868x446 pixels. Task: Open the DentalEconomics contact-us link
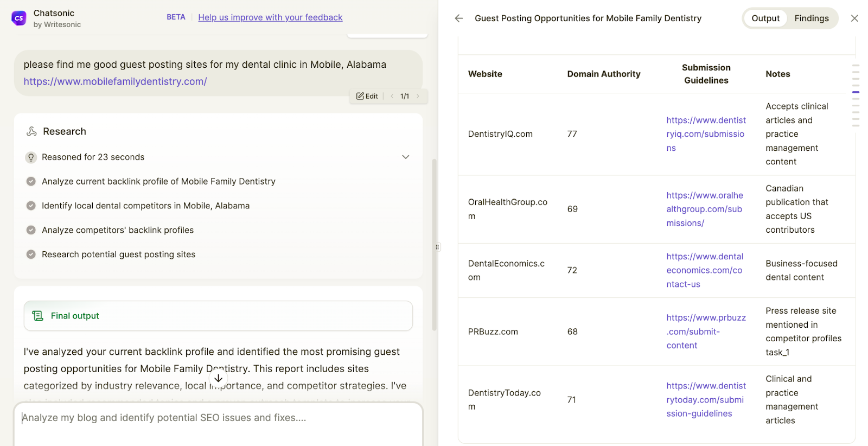tap(705, 270)
